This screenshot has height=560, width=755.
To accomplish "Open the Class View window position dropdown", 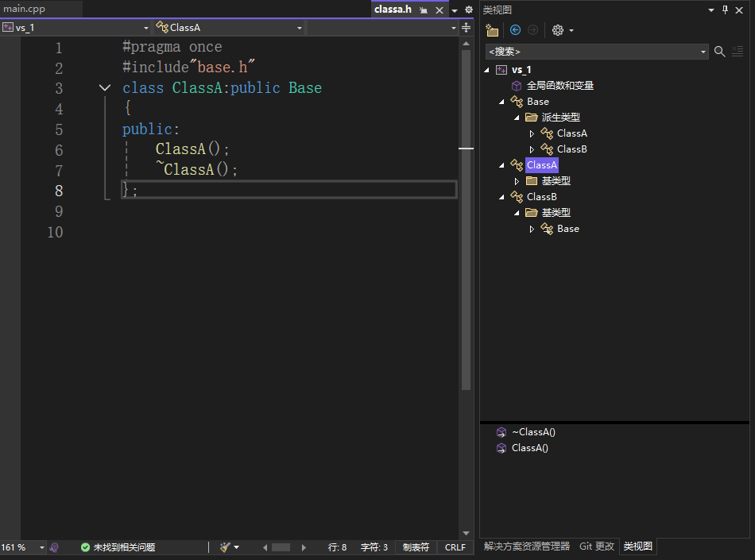I will pos(711,10).
